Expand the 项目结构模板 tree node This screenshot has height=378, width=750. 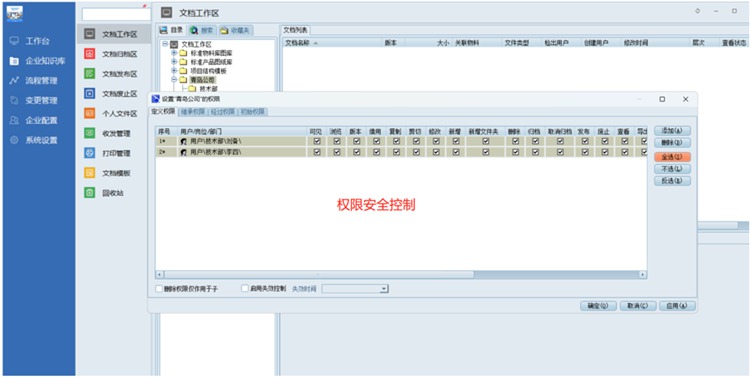click(x=174, y=71)
